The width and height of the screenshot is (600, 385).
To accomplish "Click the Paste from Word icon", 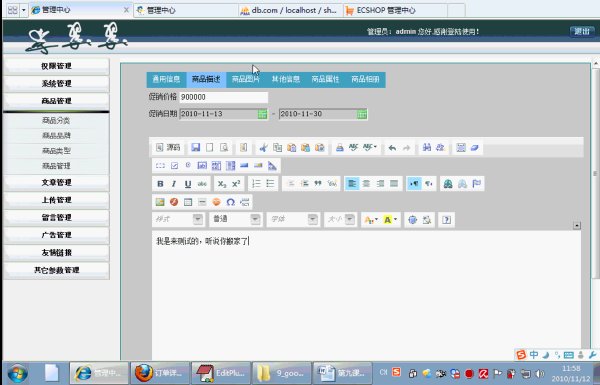I will 320,147.
